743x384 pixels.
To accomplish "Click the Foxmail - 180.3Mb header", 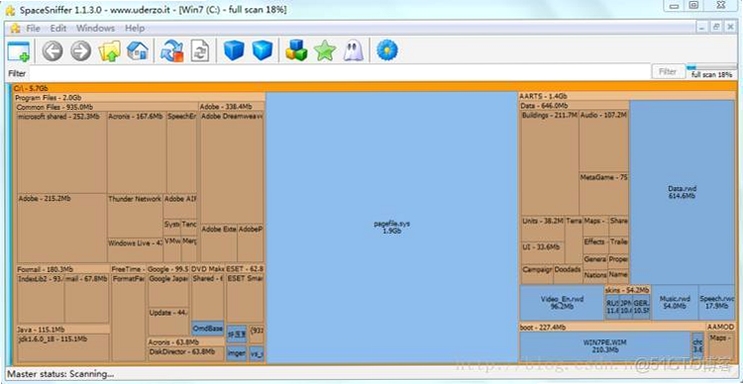I will pyautogui.click(x=63, y=269).
